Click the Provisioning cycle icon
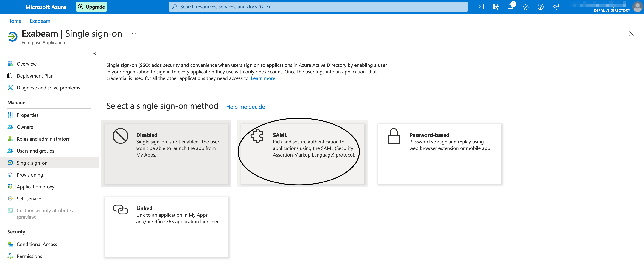 coord(10,175)
